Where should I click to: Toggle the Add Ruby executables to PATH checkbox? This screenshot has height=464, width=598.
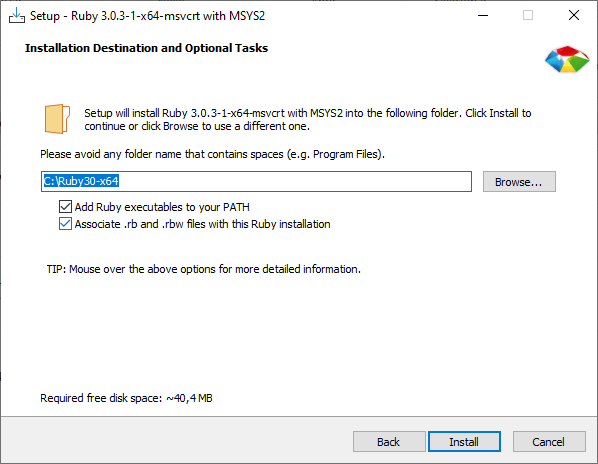65,207
